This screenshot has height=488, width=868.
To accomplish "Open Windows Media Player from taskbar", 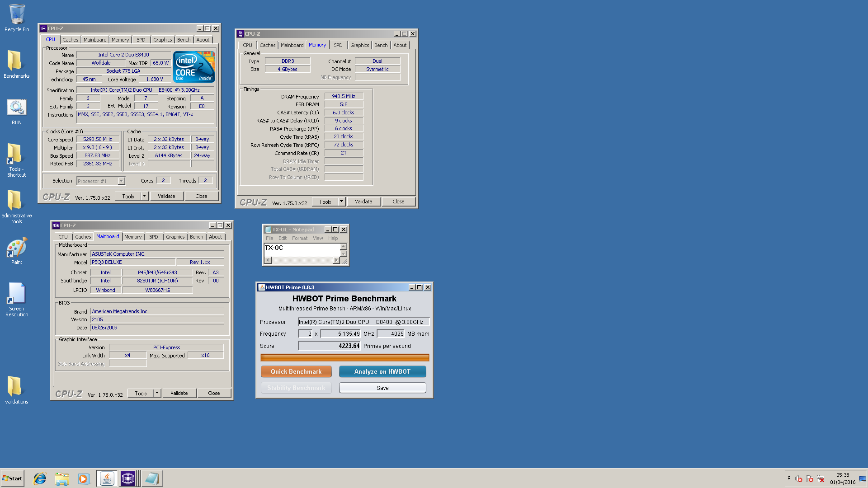I will coord(84,479).
